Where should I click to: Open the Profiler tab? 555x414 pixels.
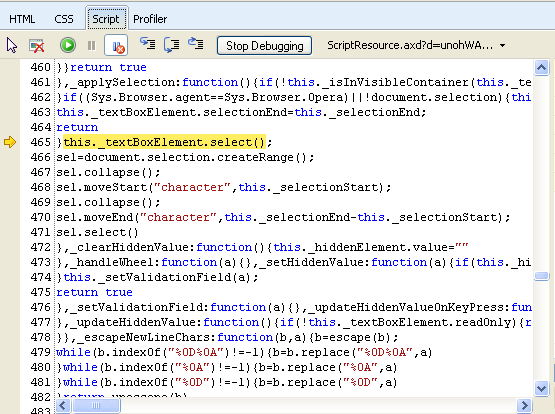click(x=150, y=19)
